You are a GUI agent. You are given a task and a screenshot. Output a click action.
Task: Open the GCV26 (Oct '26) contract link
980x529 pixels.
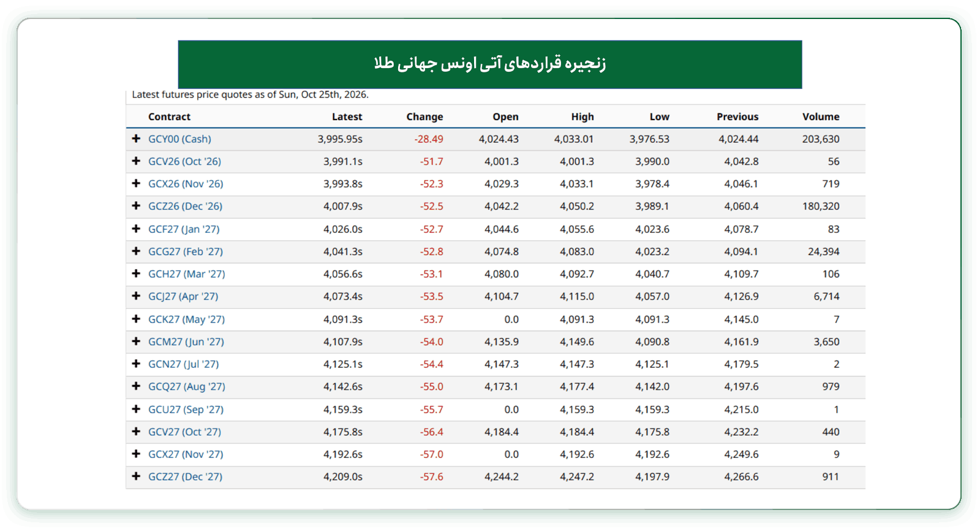[184, 162]
